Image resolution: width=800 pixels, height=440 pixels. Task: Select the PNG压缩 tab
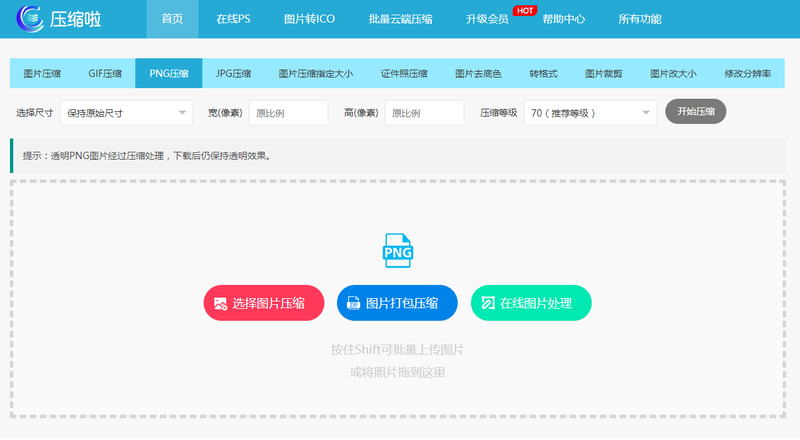169,74
